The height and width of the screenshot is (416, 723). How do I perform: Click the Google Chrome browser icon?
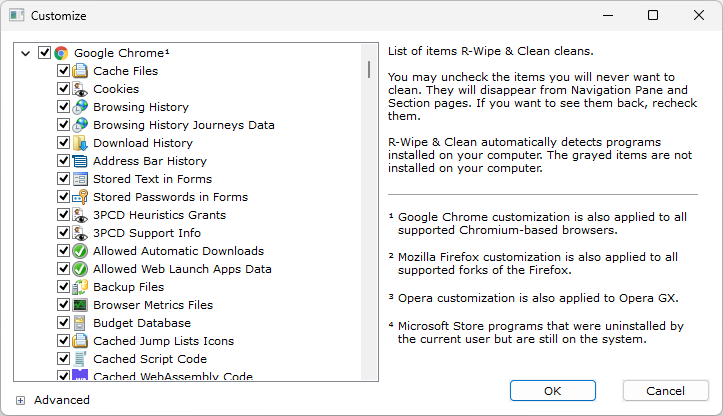point(61,53)
